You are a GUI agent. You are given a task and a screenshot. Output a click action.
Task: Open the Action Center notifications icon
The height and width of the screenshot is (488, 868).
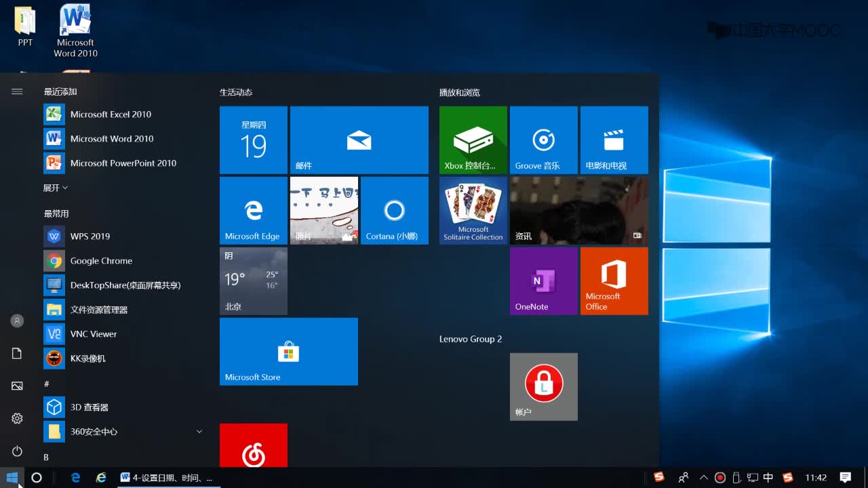pyautogui.click(x=846, y=478)
